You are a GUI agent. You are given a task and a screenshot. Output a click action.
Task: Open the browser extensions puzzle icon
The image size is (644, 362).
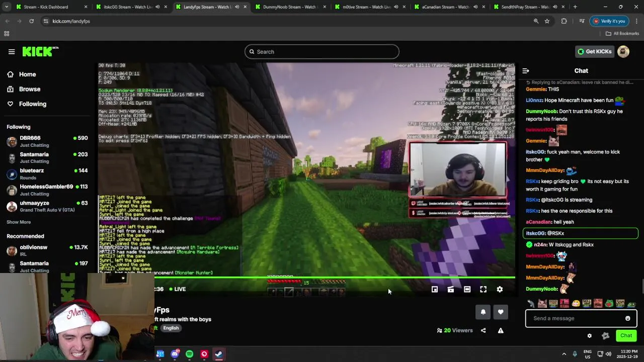(564, 21)
